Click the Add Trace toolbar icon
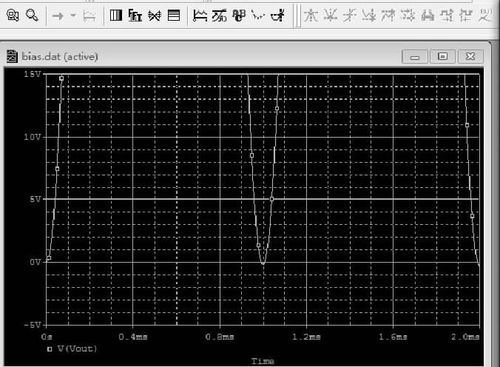The image size is (500, 367). click(200, 15)
